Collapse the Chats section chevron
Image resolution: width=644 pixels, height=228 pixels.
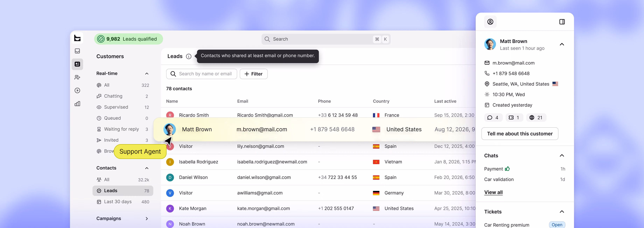point(562,156)
